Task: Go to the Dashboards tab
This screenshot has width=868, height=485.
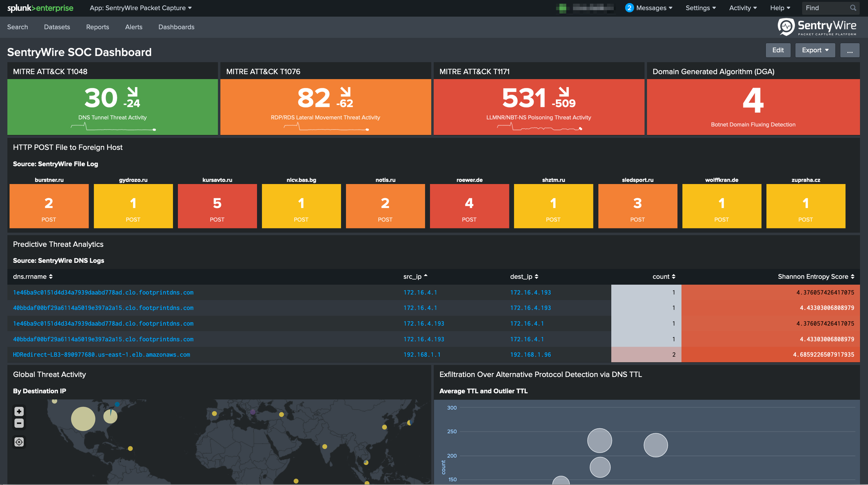Action: tap(176, 27)
